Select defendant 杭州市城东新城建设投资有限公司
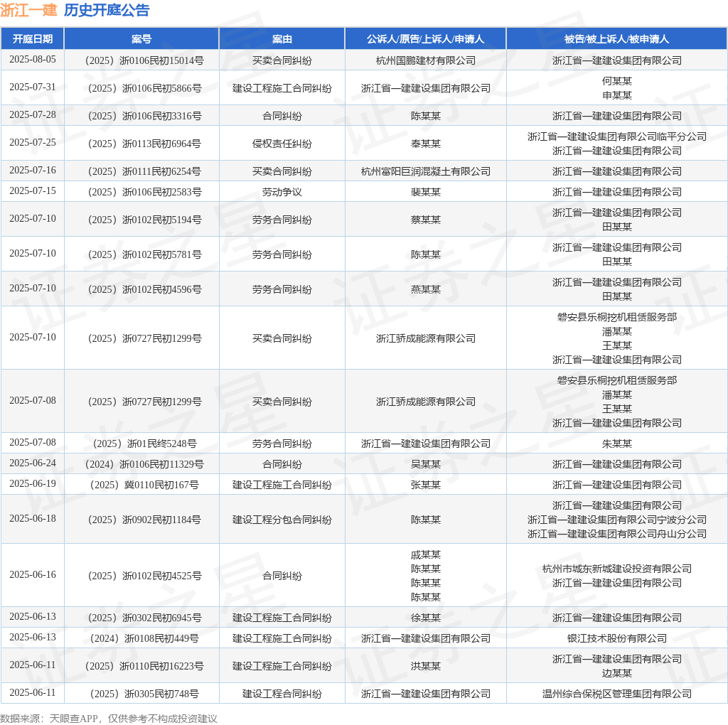The height and width of the screenshot is (725, 728). (x=617, y=569)
